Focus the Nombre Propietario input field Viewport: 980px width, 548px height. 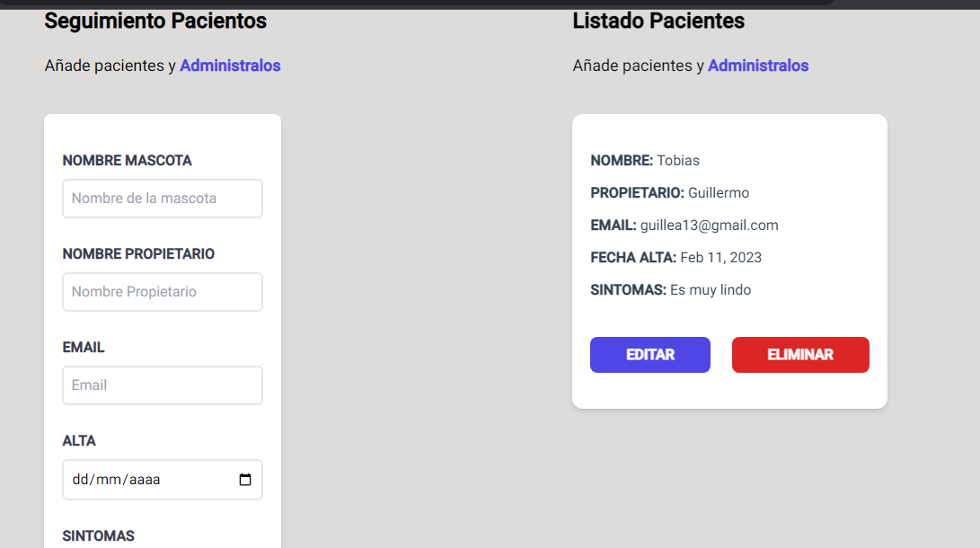[x=163, y=292]
